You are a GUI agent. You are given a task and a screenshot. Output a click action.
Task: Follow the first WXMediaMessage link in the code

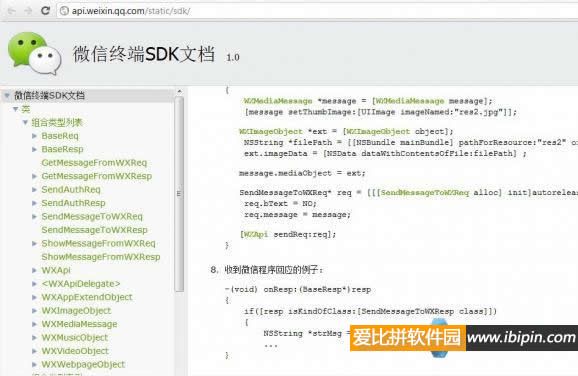(278, 101)
